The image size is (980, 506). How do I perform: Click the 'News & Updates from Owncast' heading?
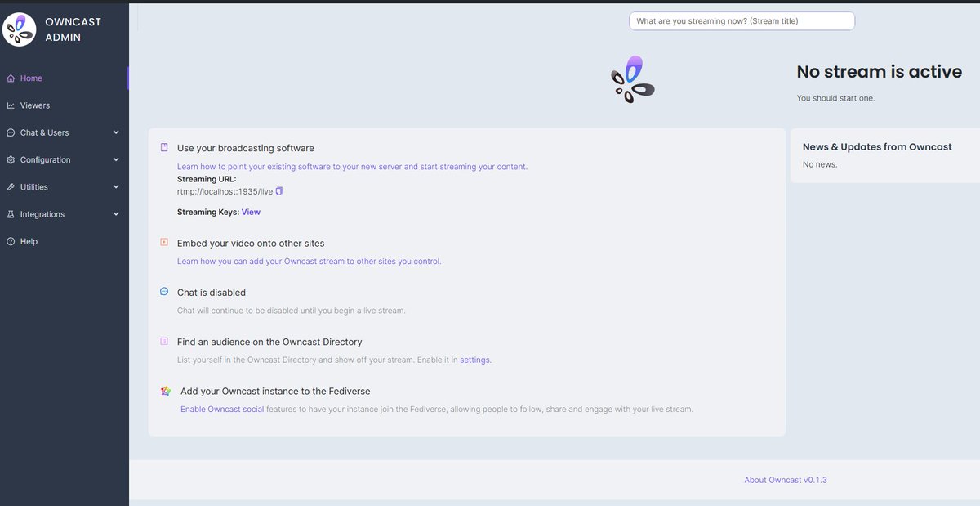pyautogui.click(x=877, y=147)
